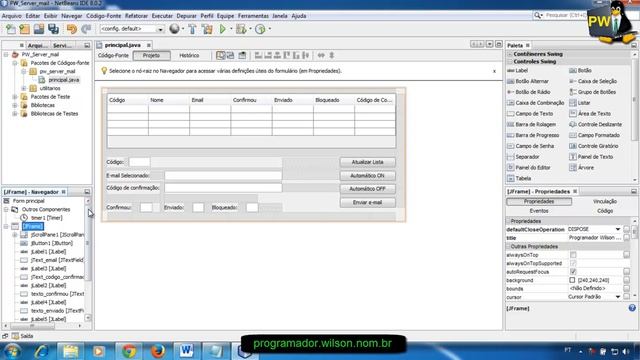The width and height of the screenshot is (640, 360).
Task: Click the search field in menu bar
Action: [565, 15]
